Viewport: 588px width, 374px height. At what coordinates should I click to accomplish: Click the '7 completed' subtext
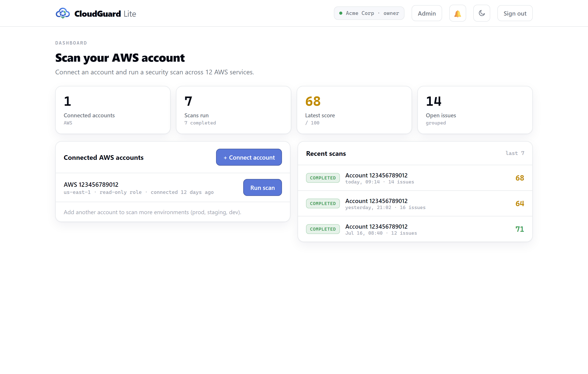[x=200, y=123]
